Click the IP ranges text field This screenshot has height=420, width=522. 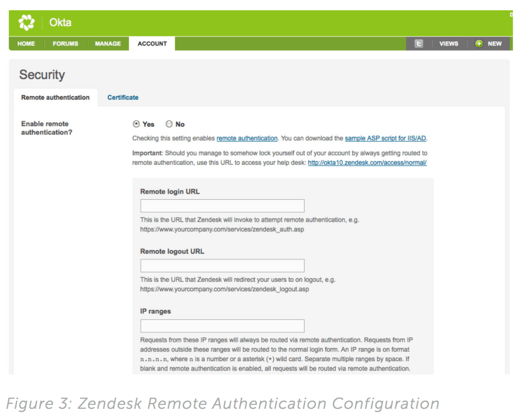[x=222, y=326]
